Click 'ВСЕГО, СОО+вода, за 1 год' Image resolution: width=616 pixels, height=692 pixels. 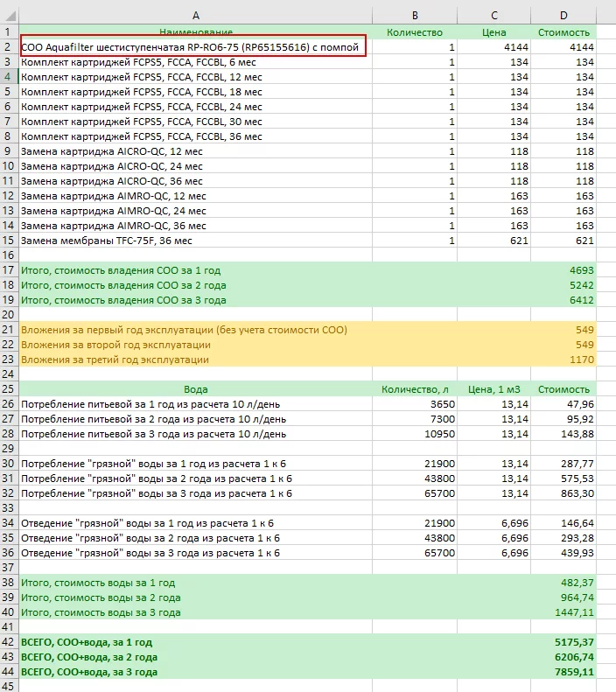pos(195,642)
